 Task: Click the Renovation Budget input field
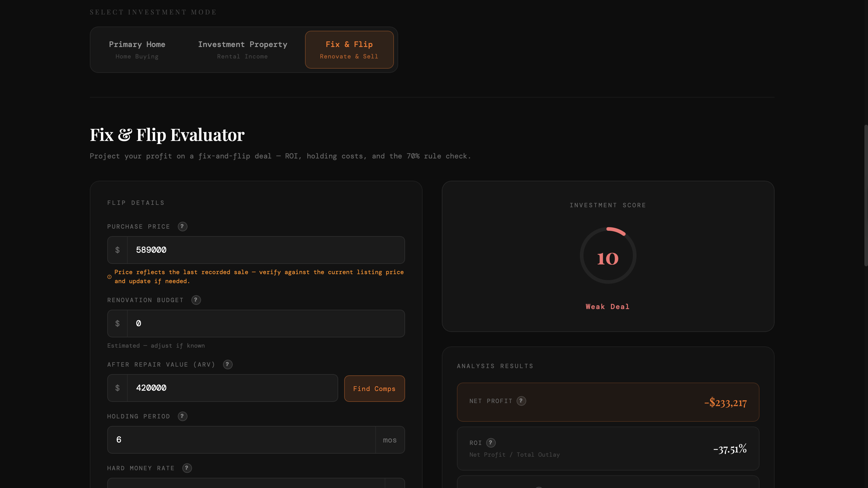(266, 323)
